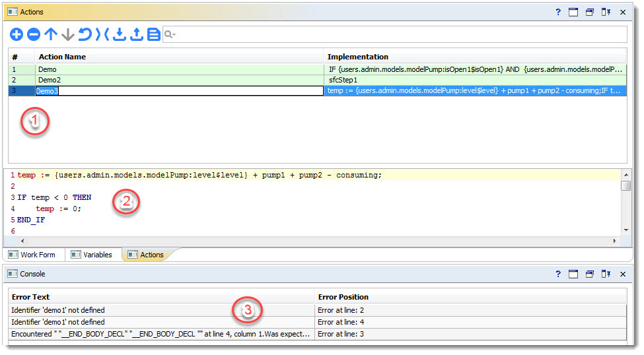The height and width of the screenshot is (355, 644).
Task: Open Actions panel help question mark
Action: tap(558, 12)
